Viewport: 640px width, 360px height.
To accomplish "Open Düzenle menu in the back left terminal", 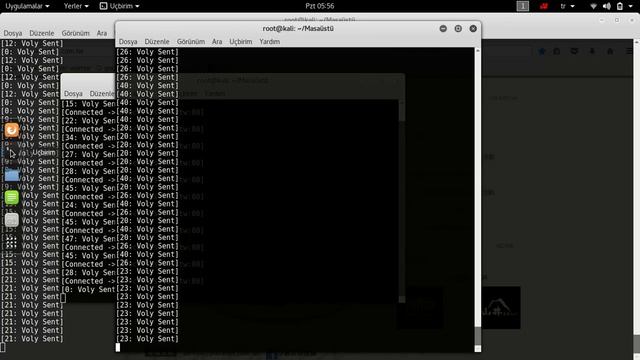I will pos(42,33).
